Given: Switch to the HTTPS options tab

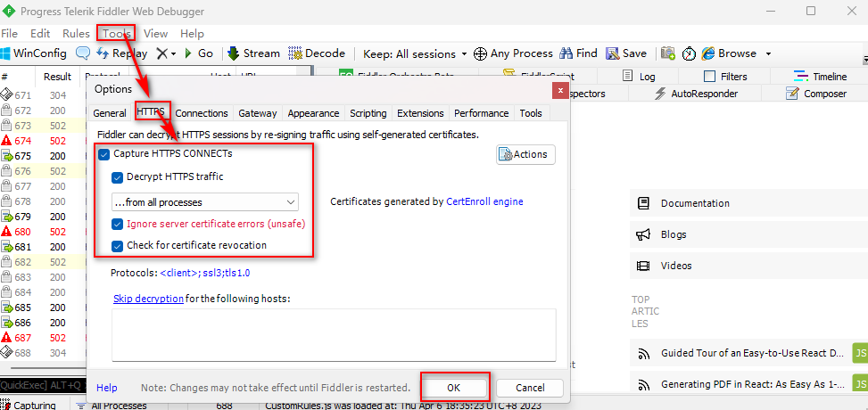Looking at the screenshot, I should click(x=151, y=112).
